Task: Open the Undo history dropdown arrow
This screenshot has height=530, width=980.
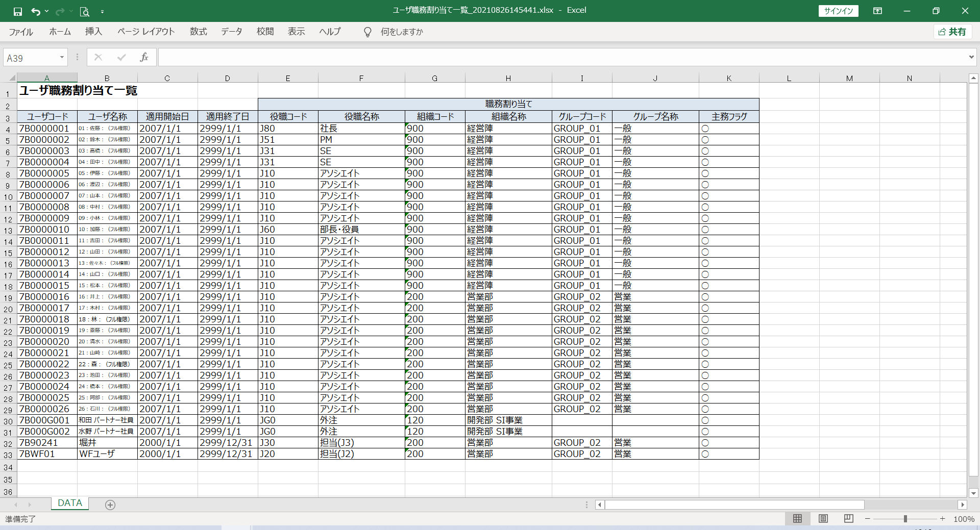Action: (46, 11)
